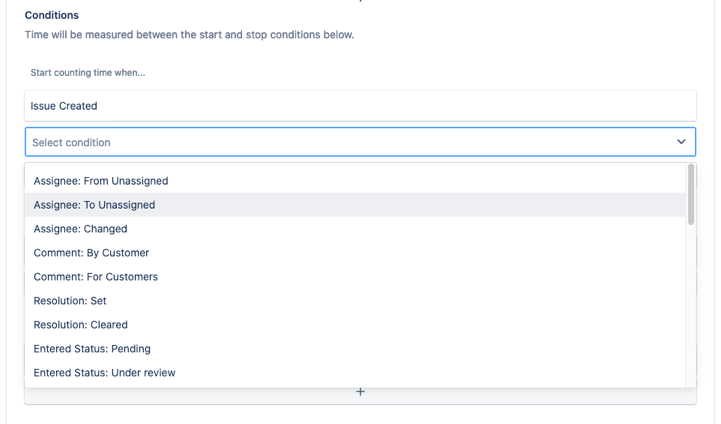Click the Issue Created start condition

(64, 106)
